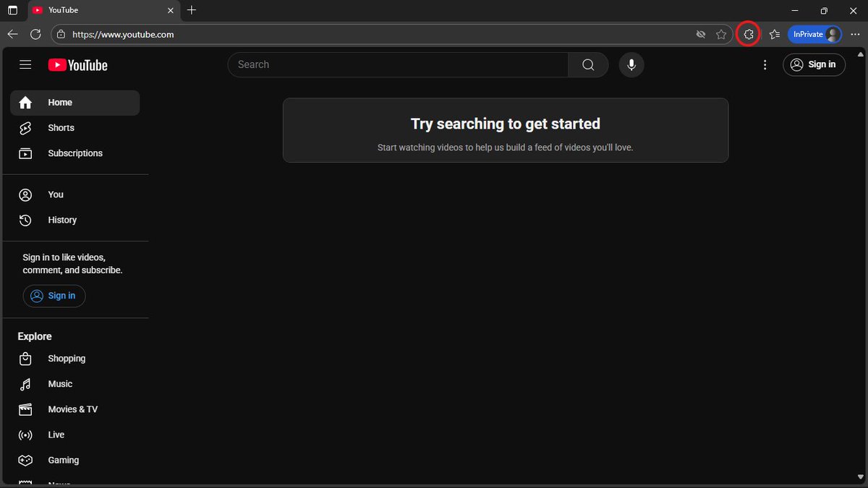The image size is (868, 488).
Task: Open the You section
Action: pyautogui.click(x=75, y=194)
